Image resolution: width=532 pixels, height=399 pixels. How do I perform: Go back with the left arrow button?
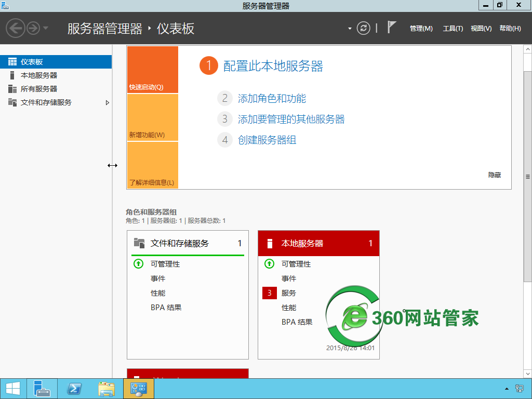click(x=16, y=28)
